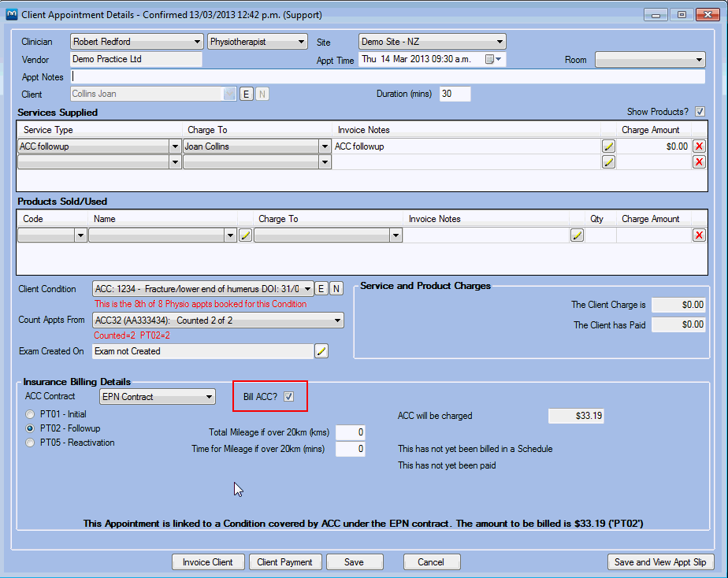Uncheck the Bill ACC? checkbox
728x578 pixels.
pyautogui.click(x=288, y=396)
